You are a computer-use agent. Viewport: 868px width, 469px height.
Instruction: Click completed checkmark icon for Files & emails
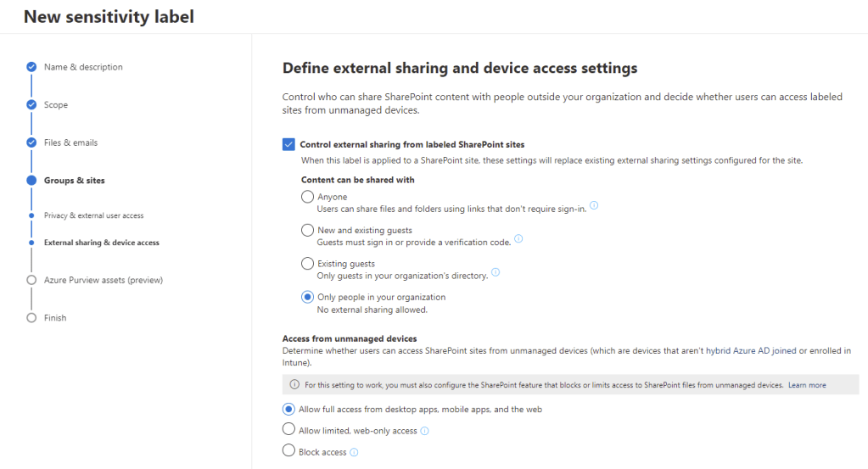pyautogui.click(x=31, y=142)
